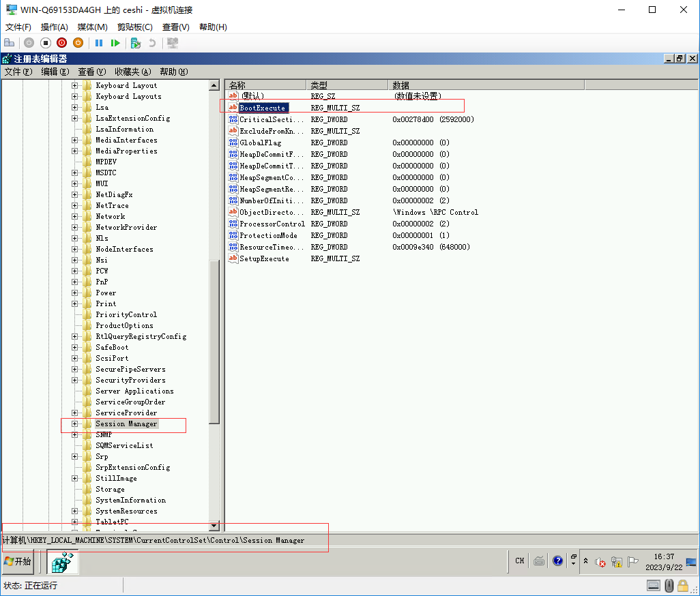Click the muted speaker tray icon

(x=600, y=562)
